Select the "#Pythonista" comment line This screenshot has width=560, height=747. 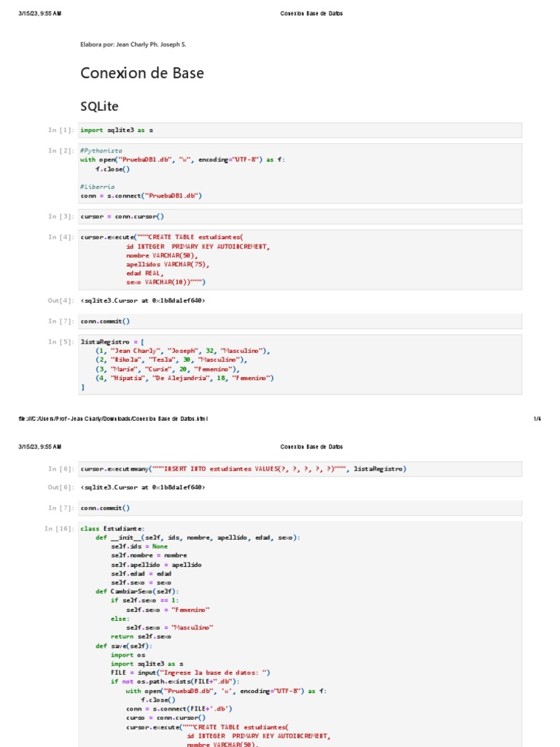pos(101,150)
